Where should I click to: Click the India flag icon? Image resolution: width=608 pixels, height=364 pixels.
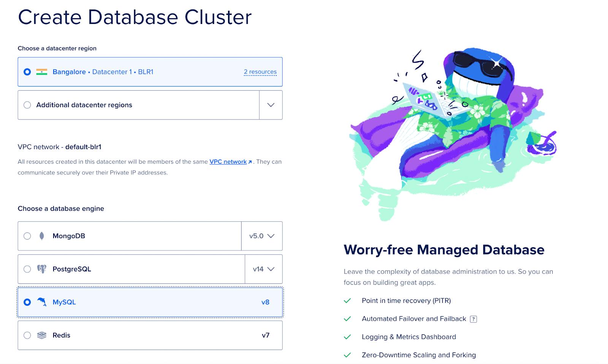click(41, 72)
